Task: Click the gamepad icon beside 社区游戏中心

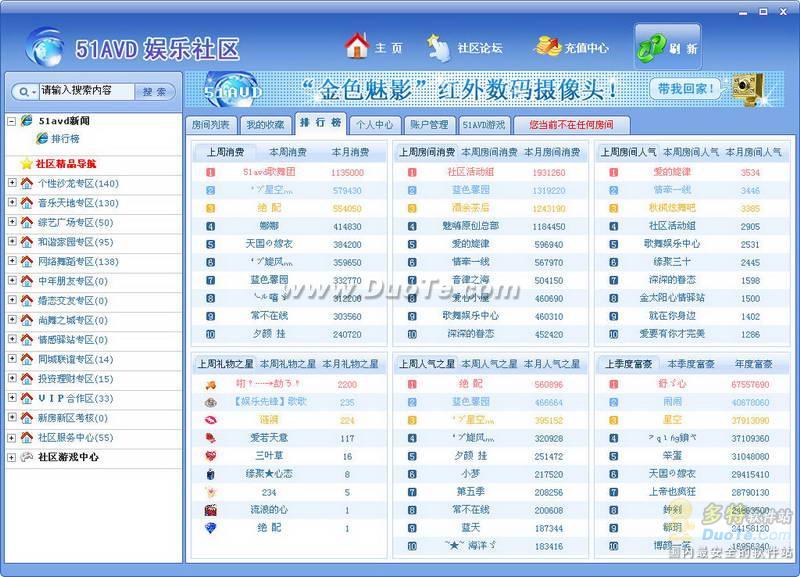Action: pos(27,457)
